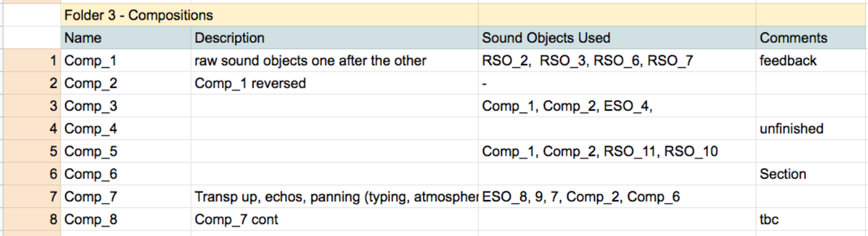Click the 'Transp up, echos, panning' description cell
The image size is (868, 236).
pos(334,197)
